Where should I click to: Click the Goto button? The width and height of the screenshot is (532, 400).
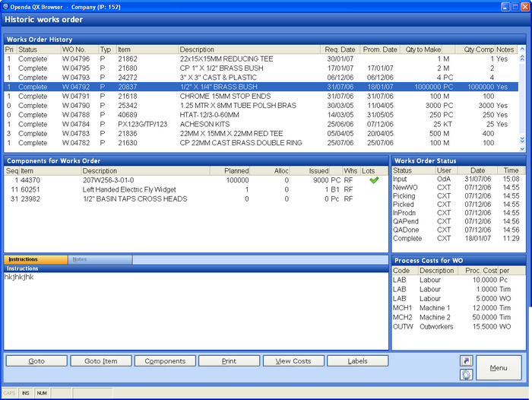(36, 361)
